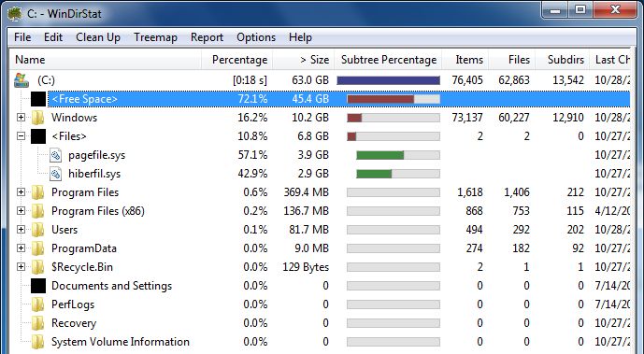Image resolution: width=644 pixels, height=354 pixels.
Task: Click the Last Change column header
Action: point(610,60)
